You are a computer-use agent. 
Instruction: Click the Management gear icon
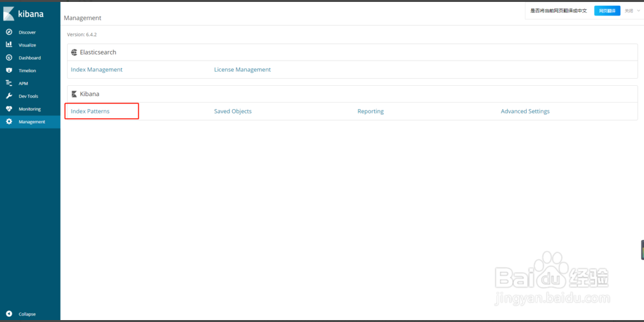tap(9, 122)
